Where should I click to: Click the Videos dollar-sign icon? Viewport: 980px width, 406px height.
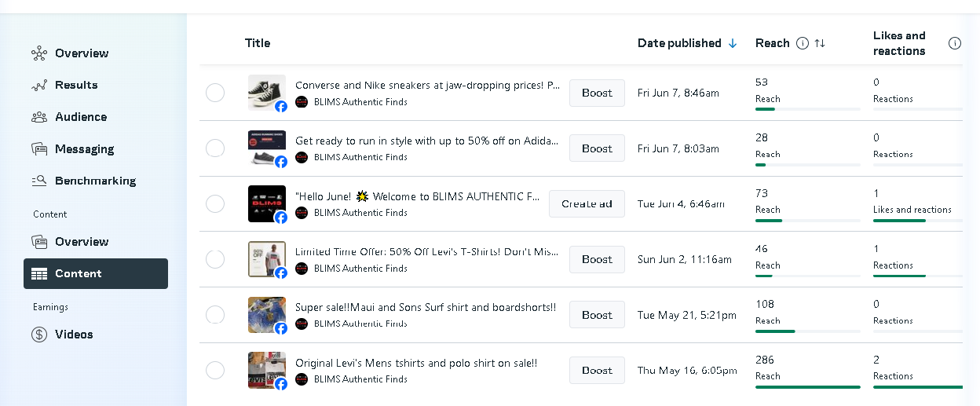pos(39,335)
